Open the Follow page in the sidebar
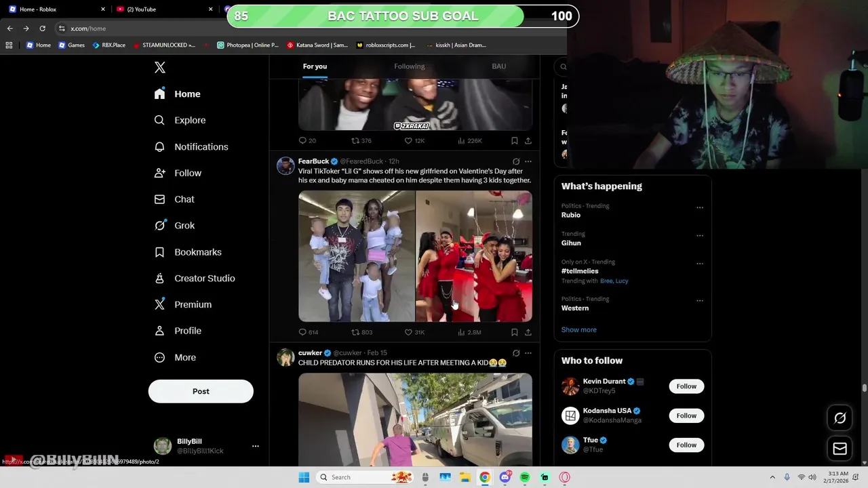 click(178, 173)
